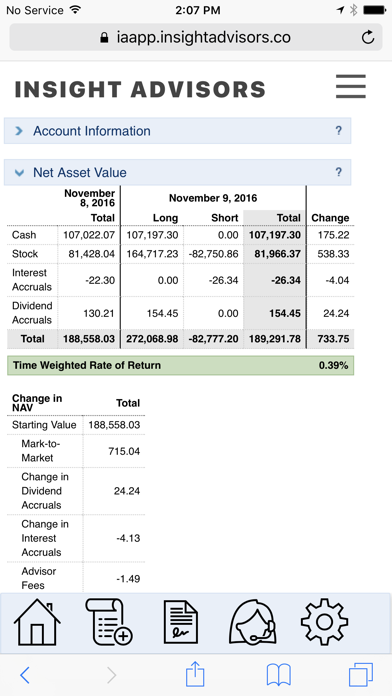Go back with Safari back arrow
The width and height of the screenshot is (392, 696).
point(25,675)
